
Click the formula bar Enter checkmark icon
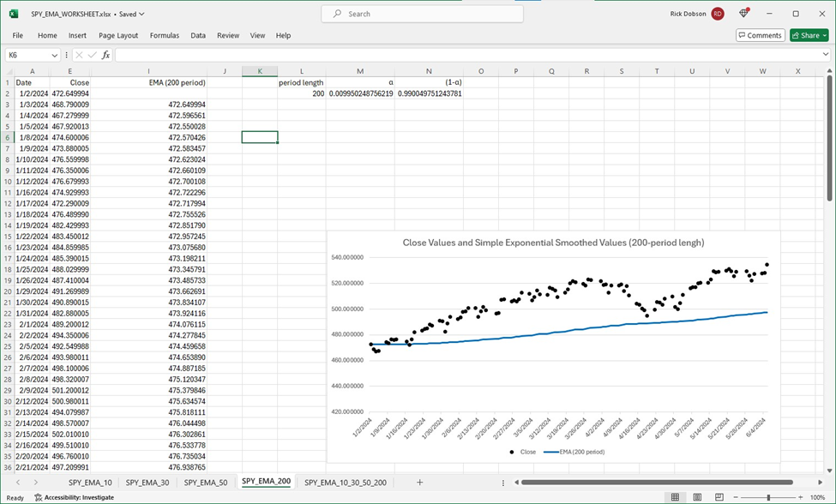click(93, 55)
